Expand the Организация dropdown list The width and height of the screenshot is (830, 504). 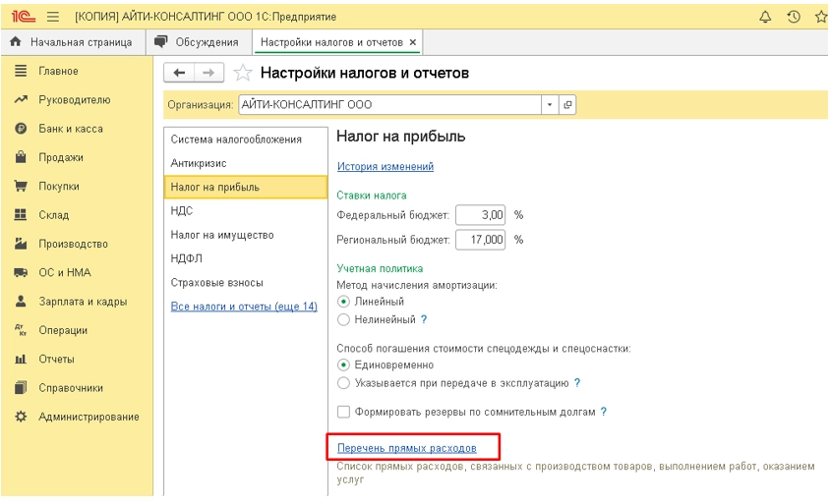pyautogui.click(x=550, y=105)
